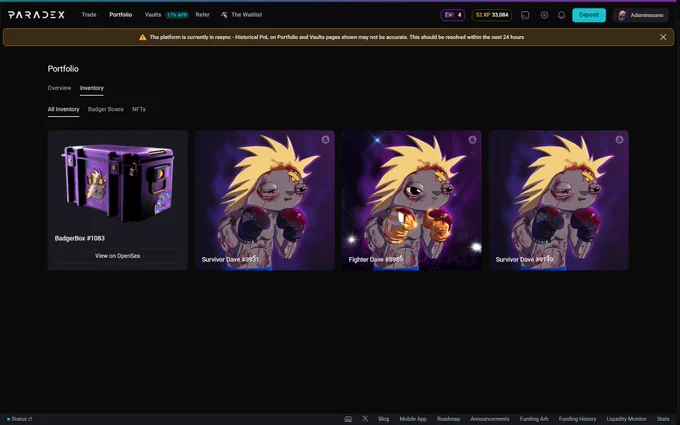This screenshot has height=425, width=680.
Task: Open the Survivor Dave #3931 card
Action: tap(265, 200)
